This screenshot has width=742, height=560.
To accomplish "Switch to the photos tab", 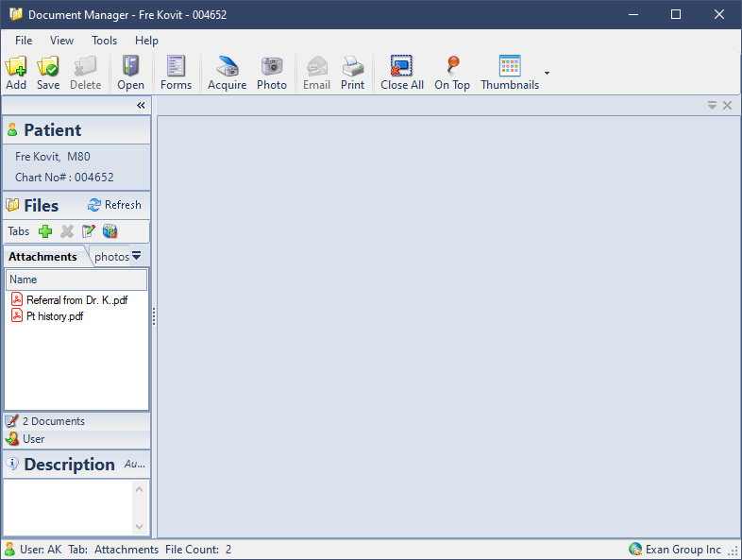I will coord(111,257).
